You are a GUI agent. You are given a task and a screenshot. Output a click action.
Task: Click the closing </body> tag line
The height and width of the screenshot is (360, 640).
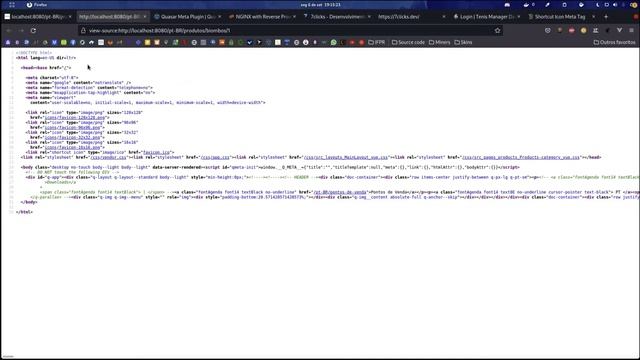pos(29,202)
